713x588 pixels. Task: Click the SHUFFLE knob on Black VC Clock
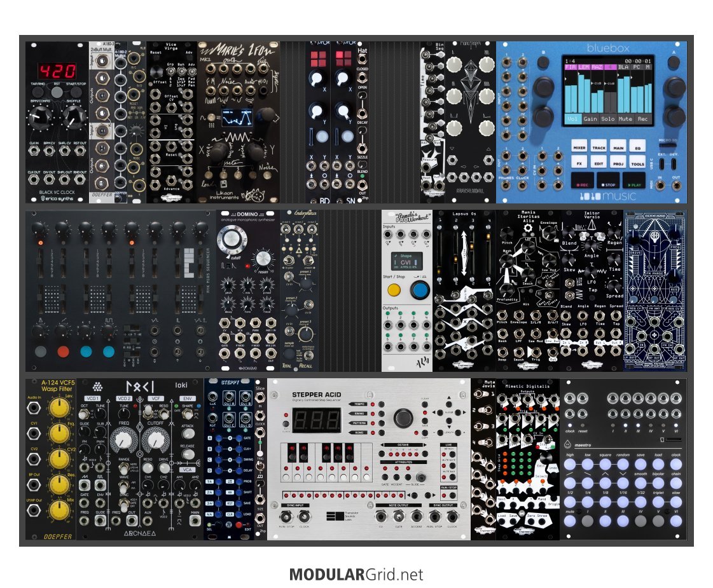coord(74,117)
